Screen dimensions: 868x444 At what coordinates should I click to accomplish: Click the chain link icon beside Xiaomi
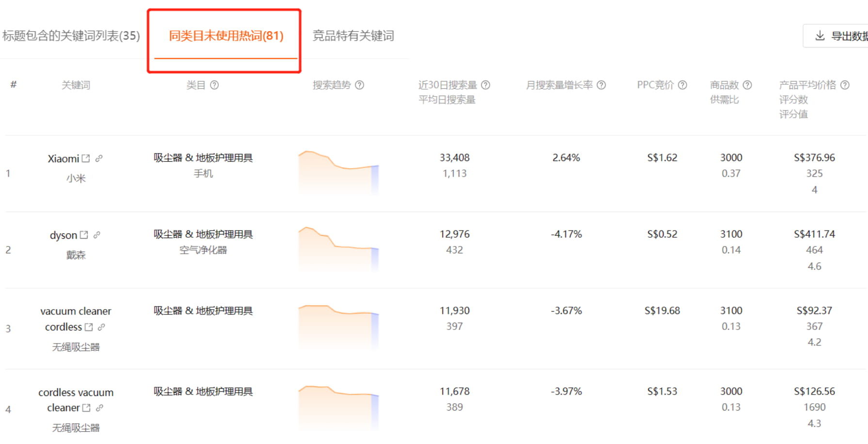tap(98, 158)
